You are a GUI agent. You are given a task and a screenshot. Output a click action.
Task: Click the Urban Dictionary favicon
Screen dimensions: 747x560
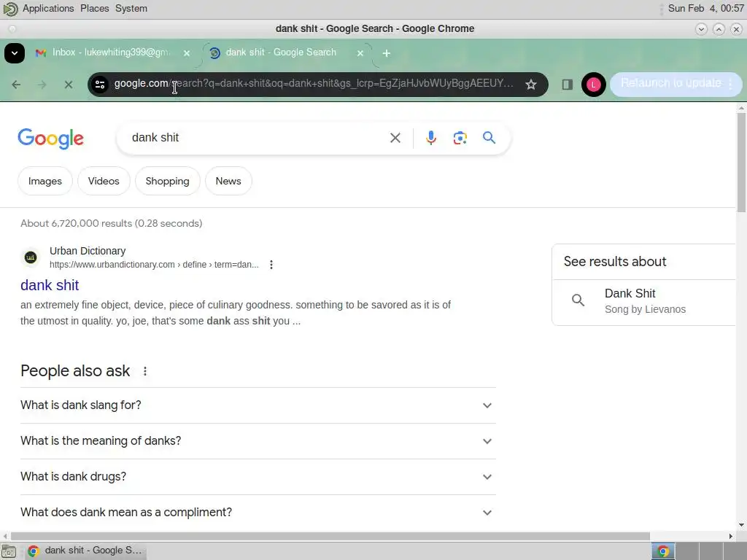click(31, 257)
